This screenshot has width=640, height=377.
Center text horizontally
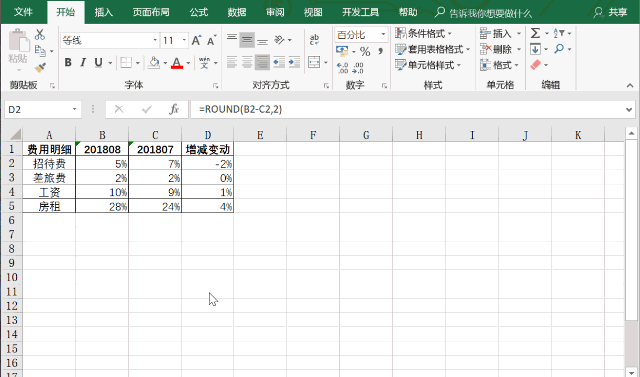point(247,62)
